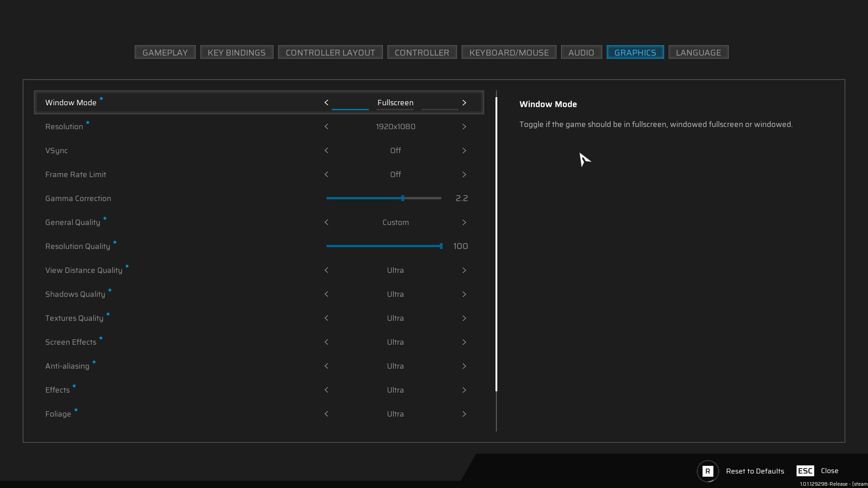Raise Screen Effects with right arrow
This screenshot has width=868, height=488.
tap(464, 342)
